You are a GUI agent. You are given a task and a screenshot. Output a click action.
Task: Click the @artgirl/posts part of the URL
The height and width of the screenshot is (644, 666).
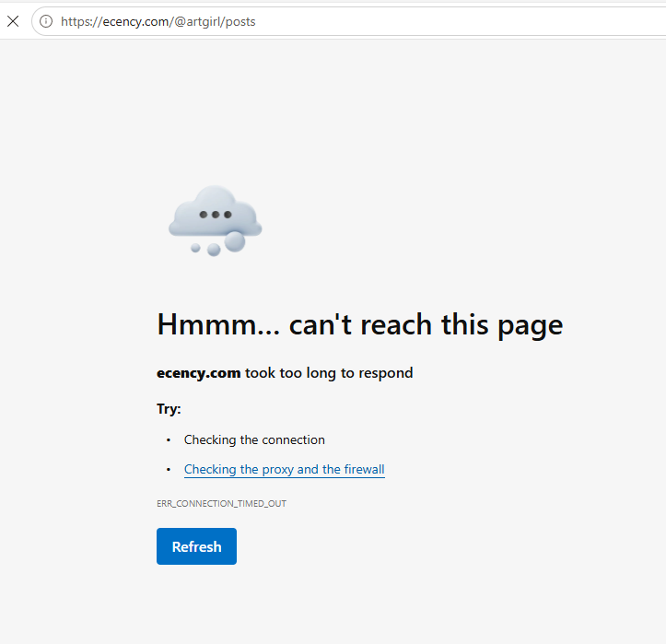[x=215, y=22]
